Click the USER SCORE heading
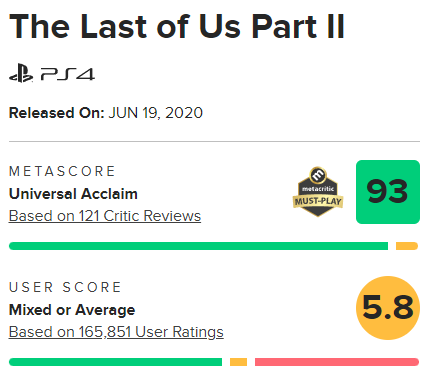434x382 pixels. click(65, 287)
